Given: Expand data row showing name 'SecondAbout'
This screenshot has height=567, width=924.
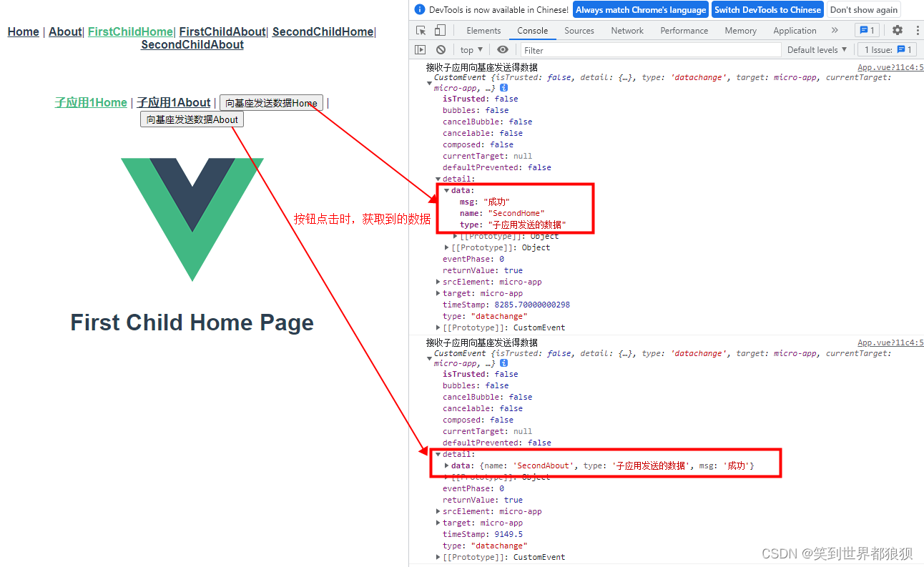Looking at the screenshot, I should click(447, 465).
